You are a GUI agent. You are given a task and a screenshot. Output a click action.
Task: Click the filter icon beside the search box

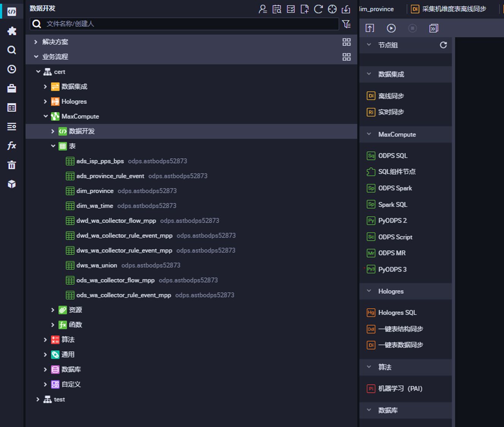[346, 24]
